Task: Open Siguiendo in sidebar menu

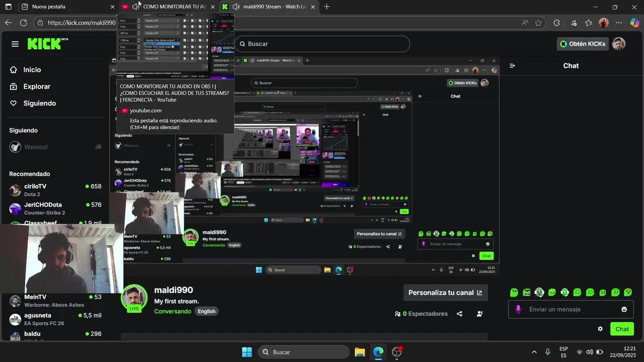Action: click(x=39, y=103)
